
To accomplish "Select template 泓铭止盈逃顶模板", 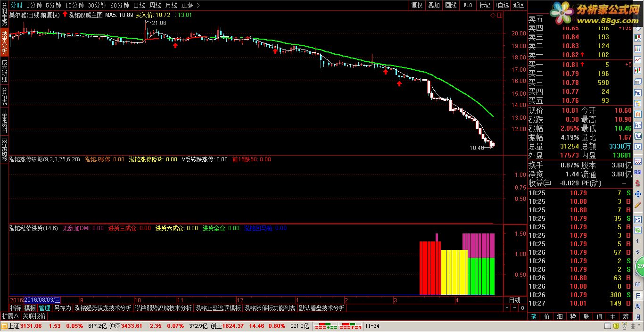I will pyautogui.click(x=218, y=308).
